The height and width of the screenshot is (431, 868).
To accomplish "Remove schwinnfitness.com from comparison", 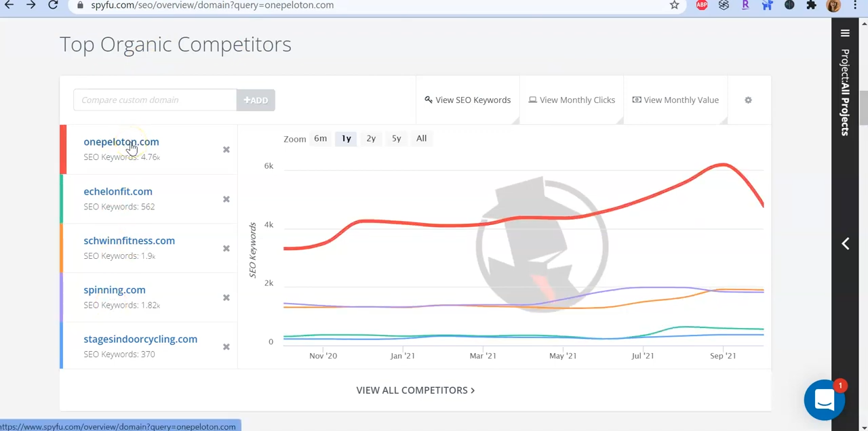I will coord(226,249).
